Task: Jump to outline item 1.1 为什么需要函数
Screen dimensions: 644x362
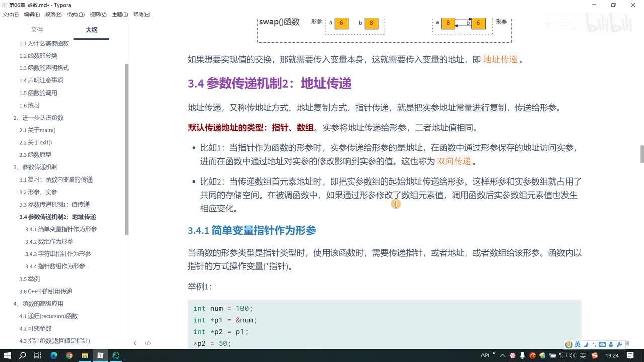Action: [x=44, y=43]
